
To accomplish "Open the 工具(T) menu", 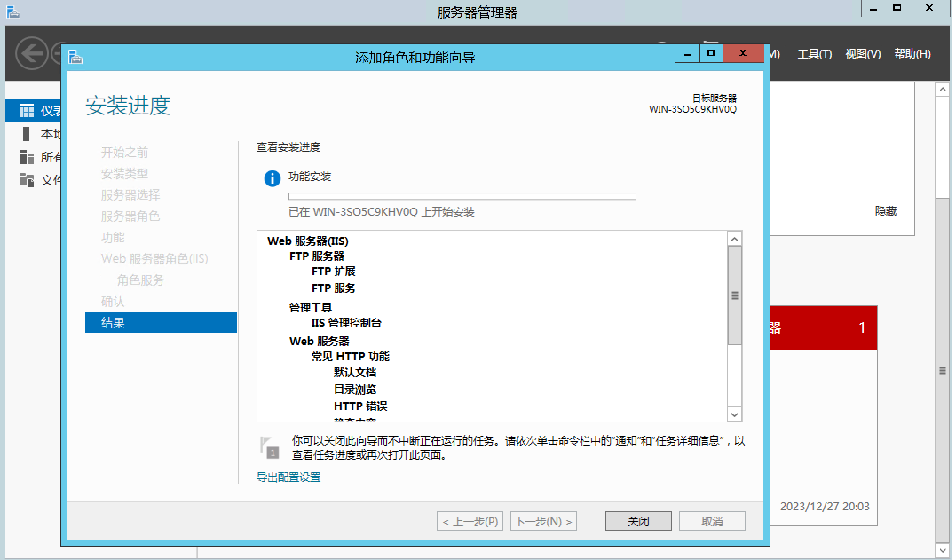I will pyautogui.click(x=814, y=54).
